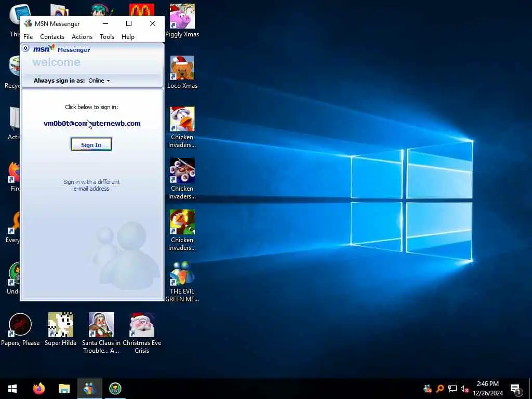Open the network status tray icon
Image resolution: width=532 pixels, height=399 pixels.
click(453, 389)
